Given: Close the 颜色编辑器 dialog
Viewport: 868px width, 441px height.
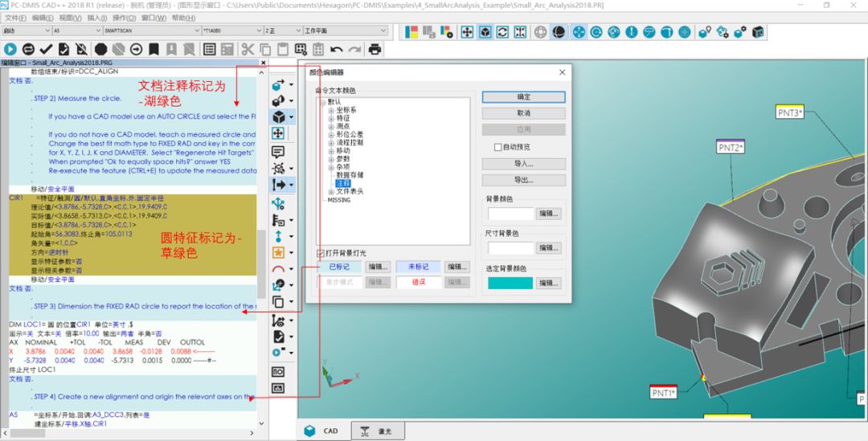Looking at the screenshot, I should point(562,72).
